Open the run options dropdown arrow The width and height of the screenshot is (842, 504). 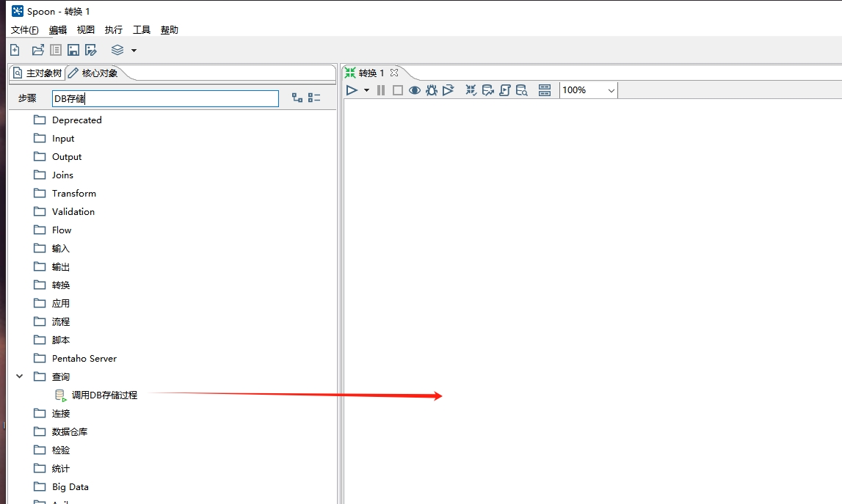366,90
